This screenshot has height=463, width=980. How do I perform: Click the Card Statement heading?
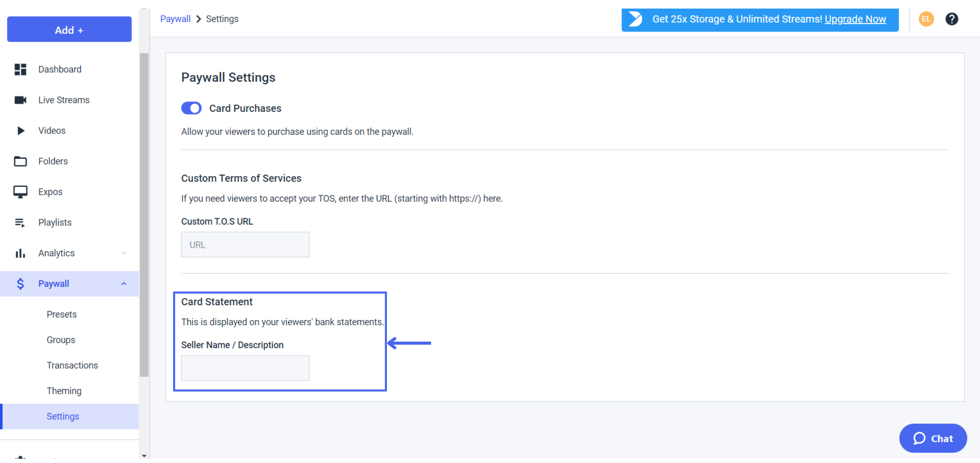click(217, 302)
